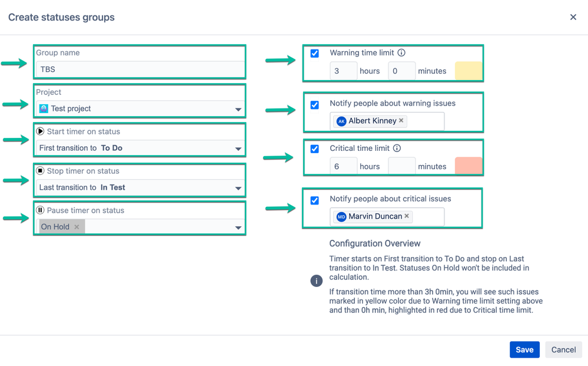Remove the Marvin Duncan tag
588x366 pixels.
pos(407,216)
